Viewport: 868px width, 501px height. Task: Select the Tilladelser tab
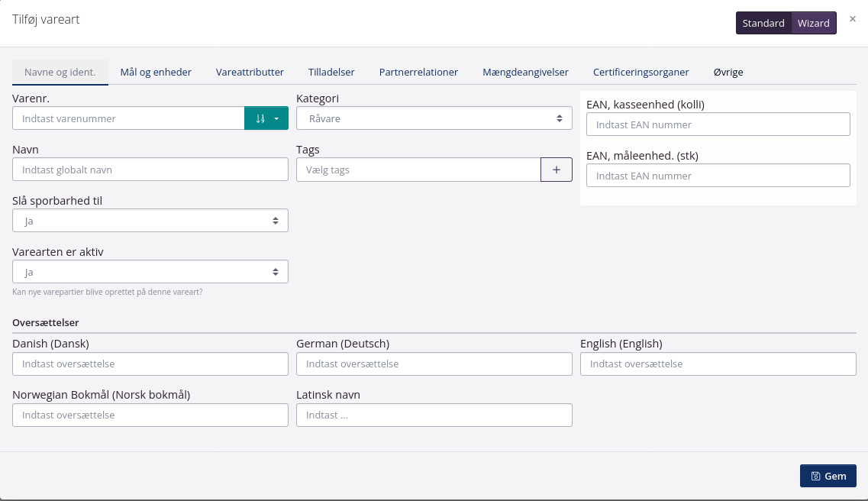(331, 72)
